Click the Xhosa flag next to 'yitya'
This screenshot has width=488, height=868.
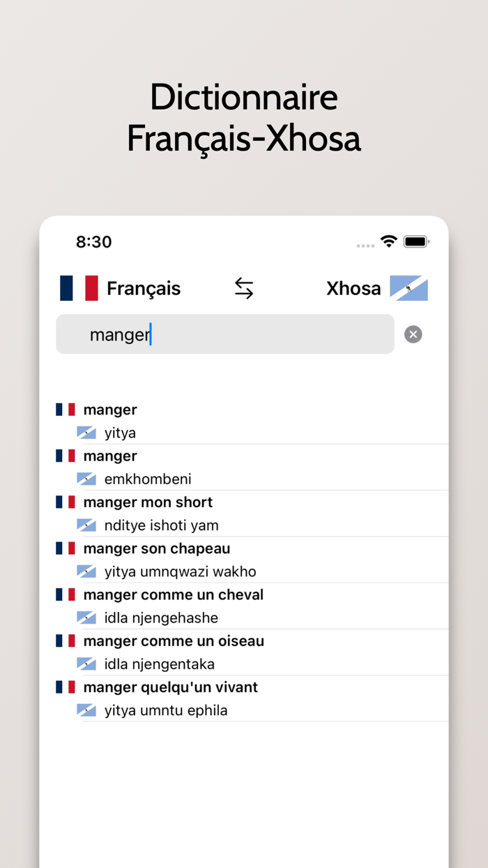pos(87,432)
